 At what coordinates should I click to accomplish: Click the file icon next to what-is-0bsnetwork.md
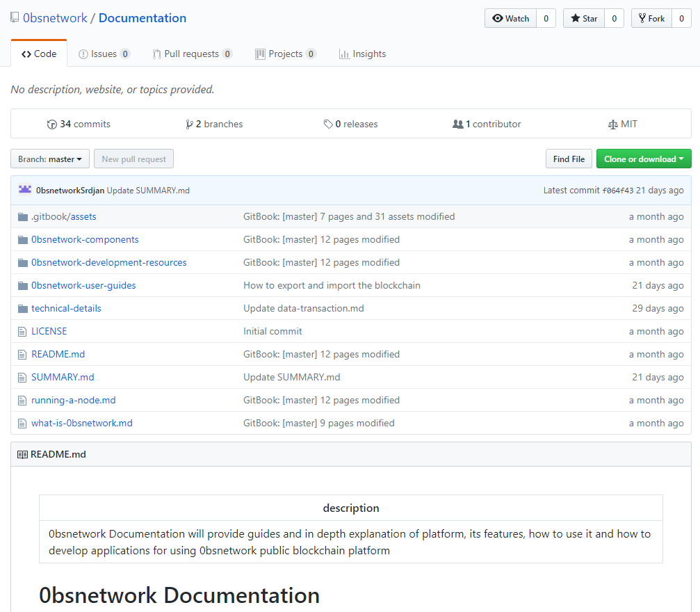[22, 424]
